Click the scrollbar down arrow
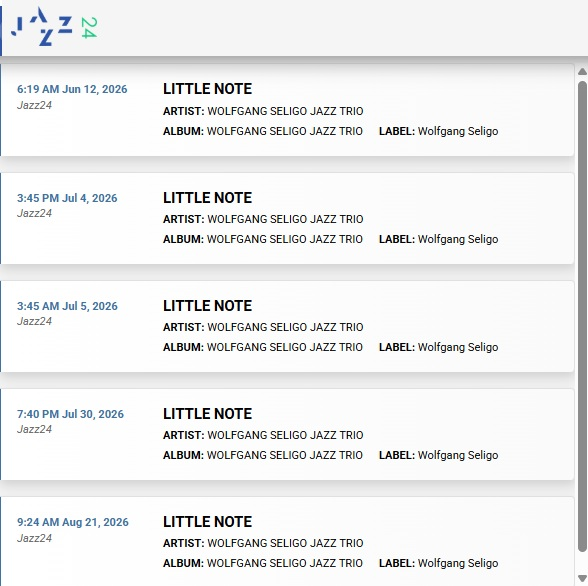588x586 pixels. [582, 578]
